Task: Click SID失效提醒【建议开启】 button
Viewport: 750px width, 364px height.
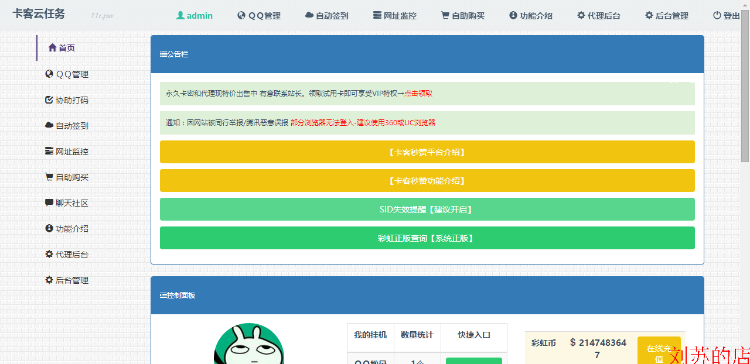Action: [x=427, y=210]
